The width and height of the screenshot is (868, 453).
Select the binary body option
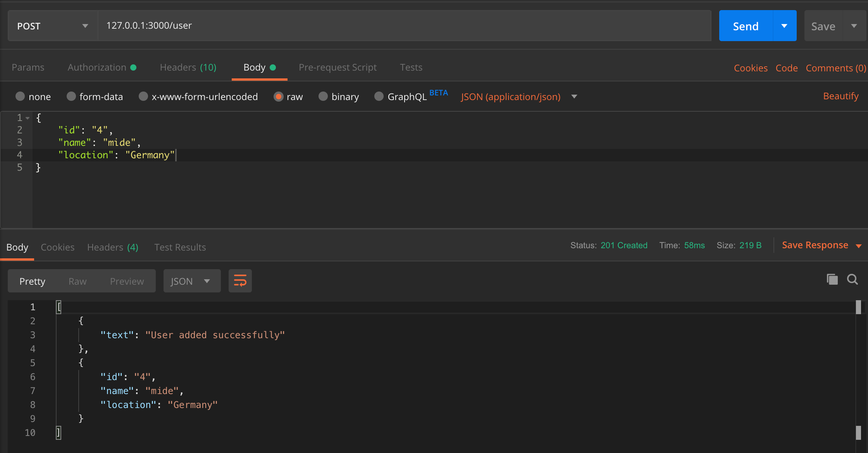323,96
